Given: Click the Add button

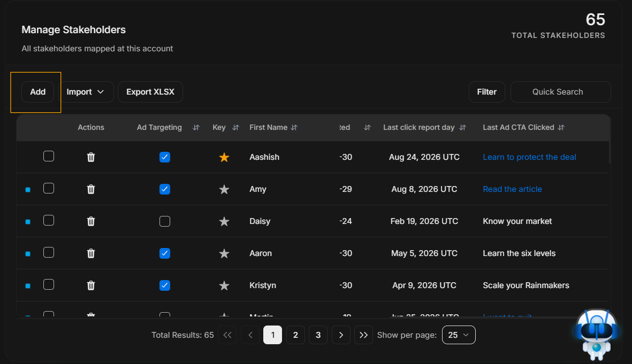Looking at the screenshot, I should tap(38, 92).
